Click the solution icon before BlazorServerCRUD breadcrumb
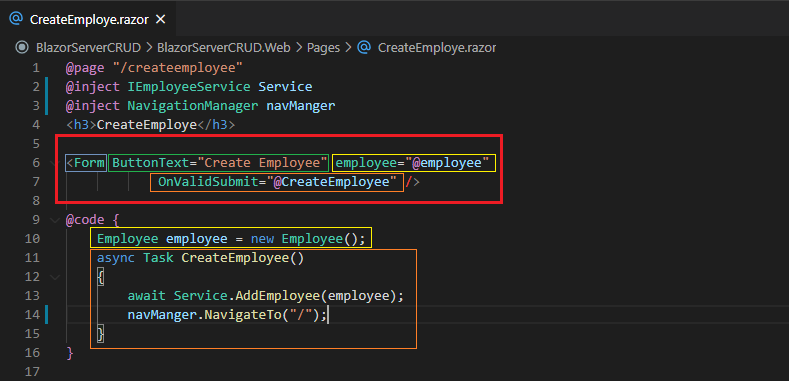Image resolution: width=789 pixels, height=381 pixels. [22, 48]
